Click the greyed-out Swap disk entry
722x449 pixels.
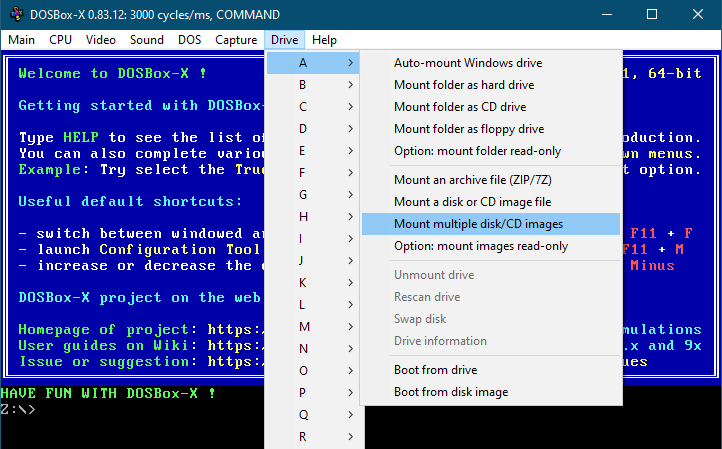491,319
